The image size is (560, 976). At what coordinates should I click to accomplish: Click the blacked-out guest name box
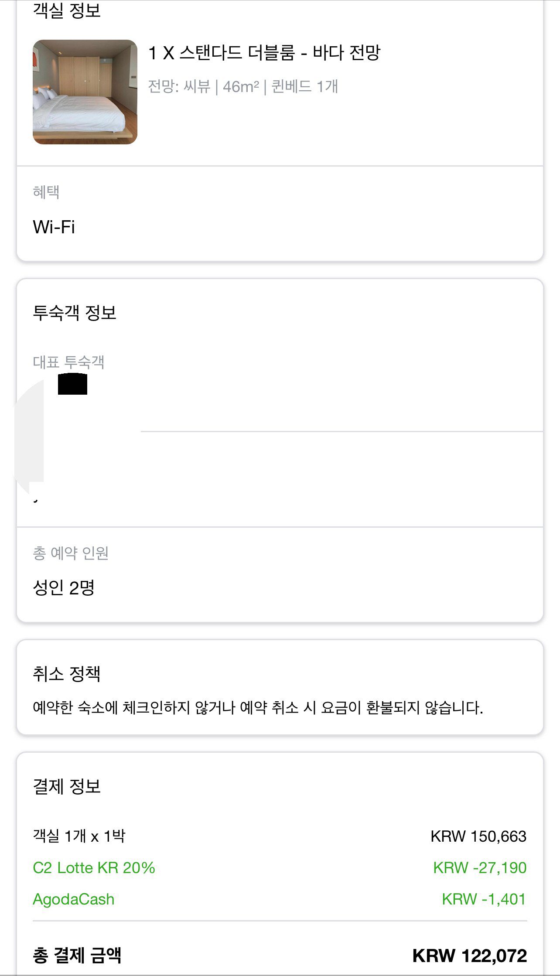click(72, 384)
